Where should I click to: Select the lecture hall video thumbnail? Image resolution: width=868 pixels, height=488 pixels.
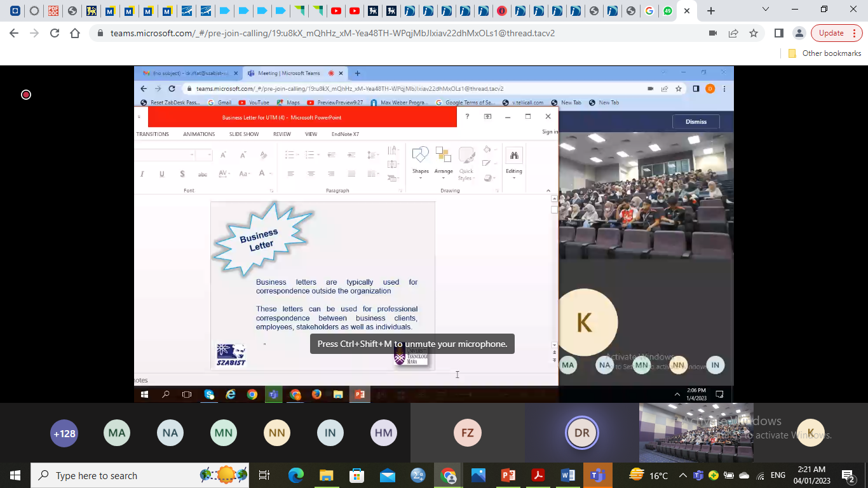click(x=696, y=433)
